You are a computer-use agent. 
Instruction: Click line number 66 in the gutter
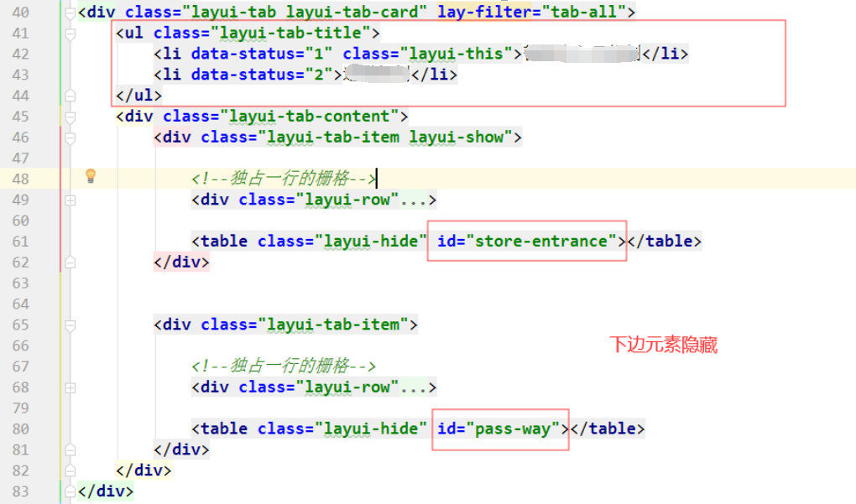[x=21, y=346]
